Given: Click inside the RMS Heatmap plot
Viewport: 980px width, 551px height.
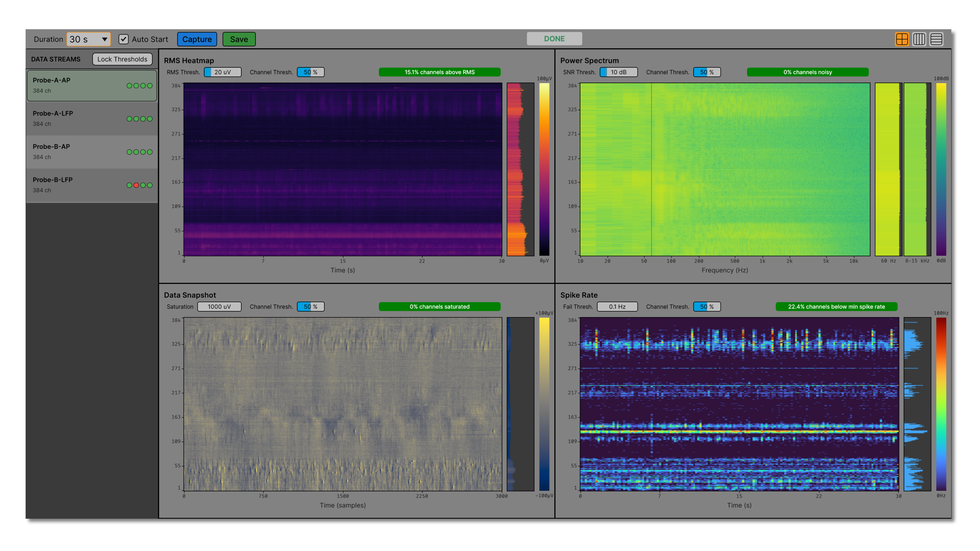Looking at the screenshot, I should [343, 169].
